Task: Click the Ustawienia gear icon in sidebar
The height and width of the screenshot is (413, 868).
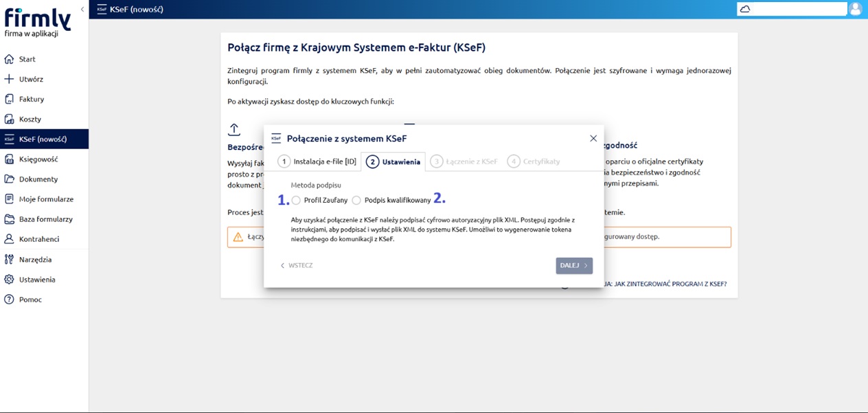Action: 9,280
